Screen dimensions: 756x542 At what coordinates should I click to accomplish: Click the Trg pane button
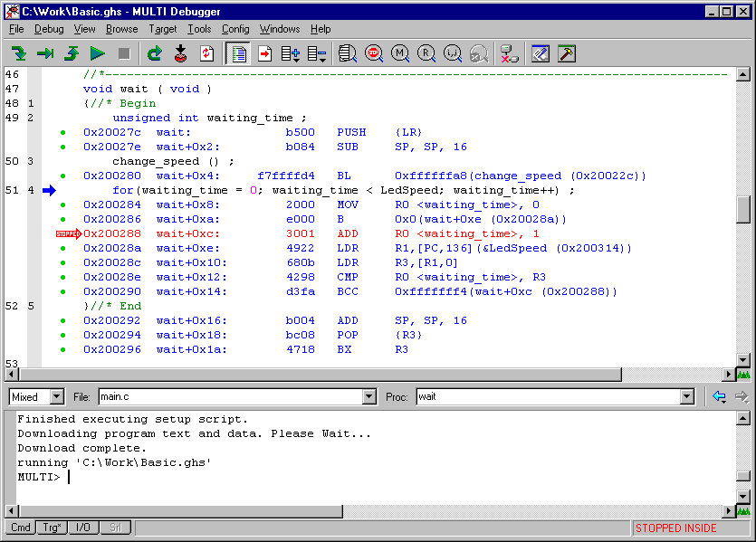(53, 528)
